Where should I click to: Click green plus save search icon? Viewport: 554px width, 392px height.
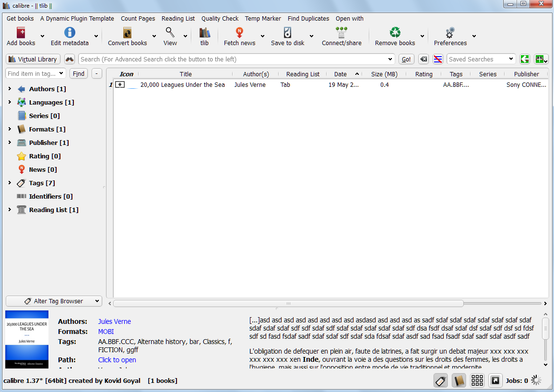[x=541, y=59]
